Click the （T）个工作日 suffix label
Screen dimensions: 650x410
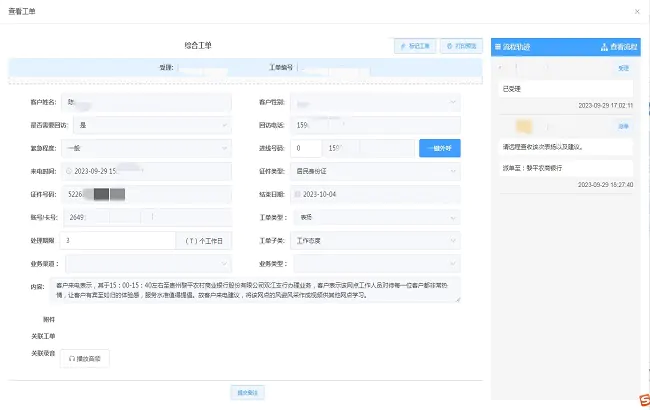point(204,241)
